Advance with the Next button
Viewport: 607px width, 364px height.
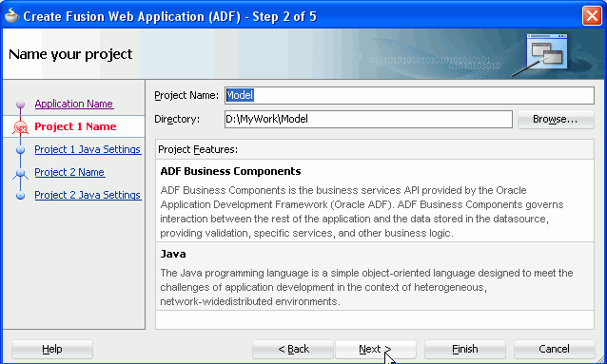pyautogui.click(x=375, y=349)
